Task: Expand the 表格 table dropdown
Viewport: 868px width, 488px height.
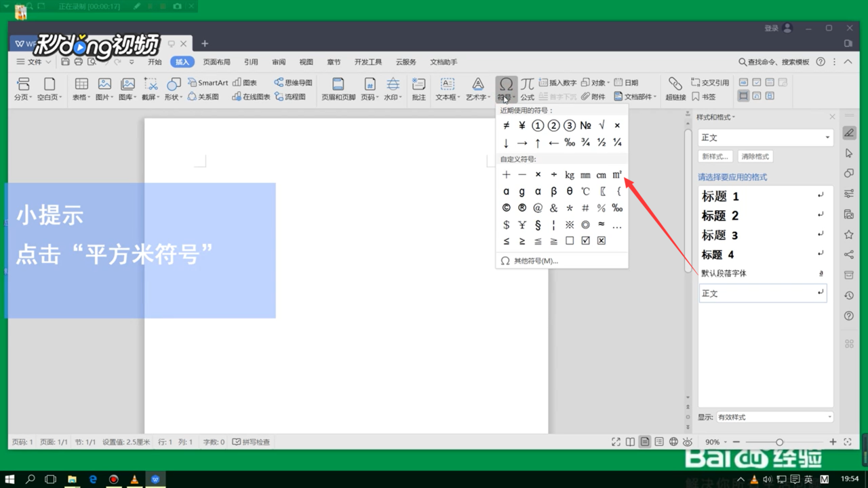Action: (x=81, y=97)
